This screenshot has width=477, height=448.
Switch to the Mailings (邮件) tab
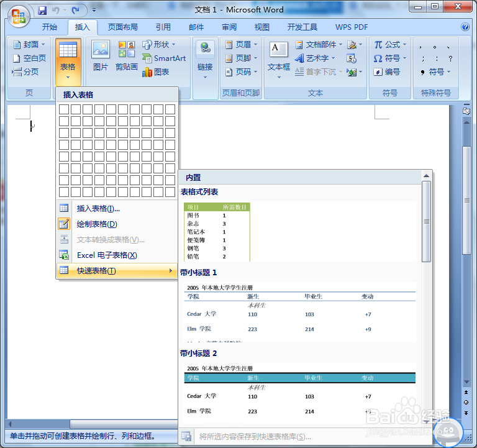[196, 27]
